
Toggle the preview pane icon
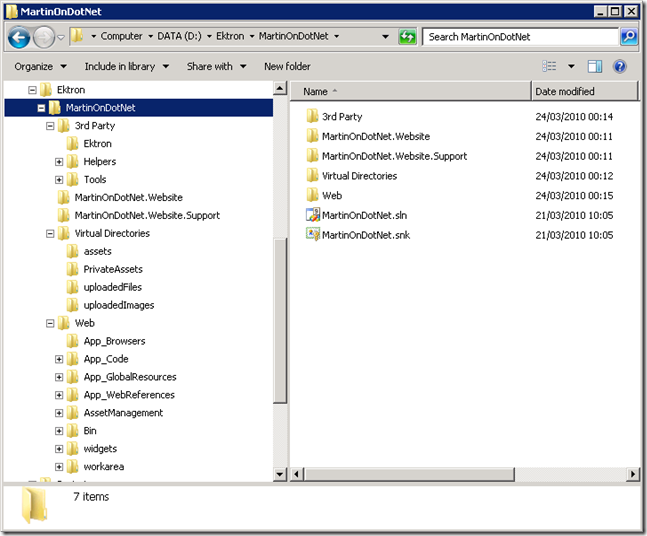(595, 66)
